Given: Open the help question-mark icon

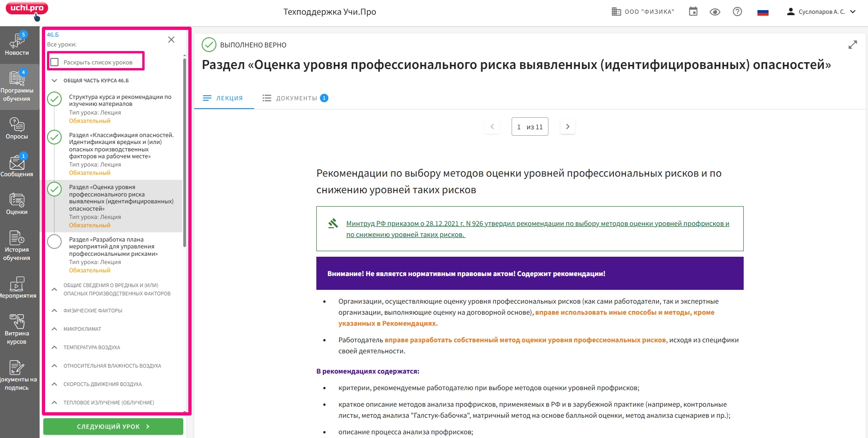Looking at the screenshot, I should pos(737,12).
